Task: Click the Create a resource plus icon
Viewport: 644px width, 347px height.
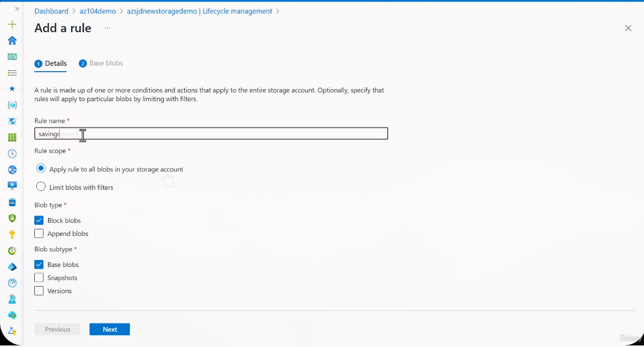Action: tap(12, 24)
